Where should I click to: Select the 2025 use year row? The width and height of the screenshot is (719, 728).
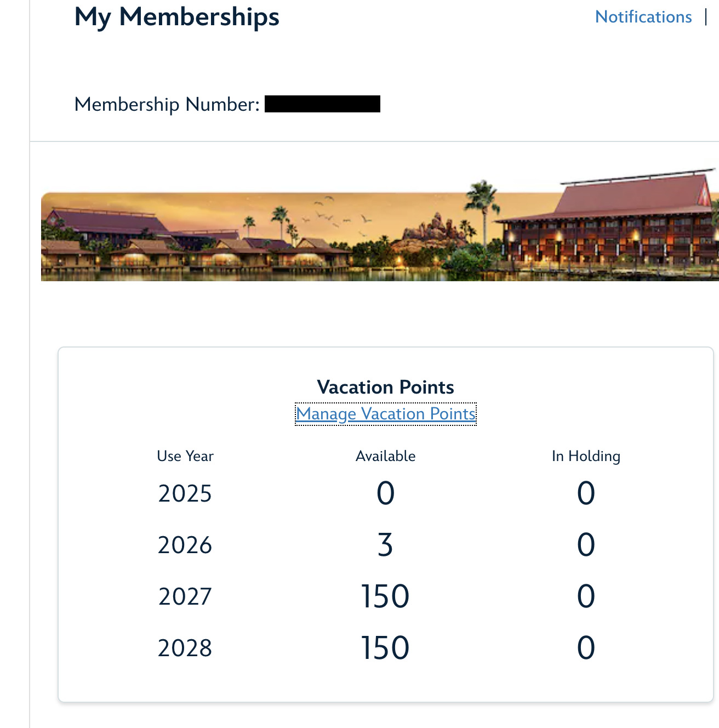[386, 493]
